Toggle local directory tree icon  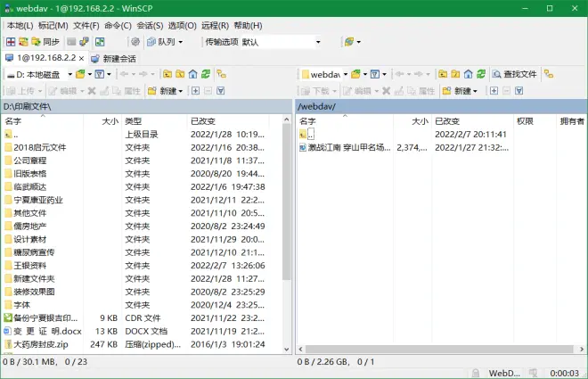click(x=221, y=74)
